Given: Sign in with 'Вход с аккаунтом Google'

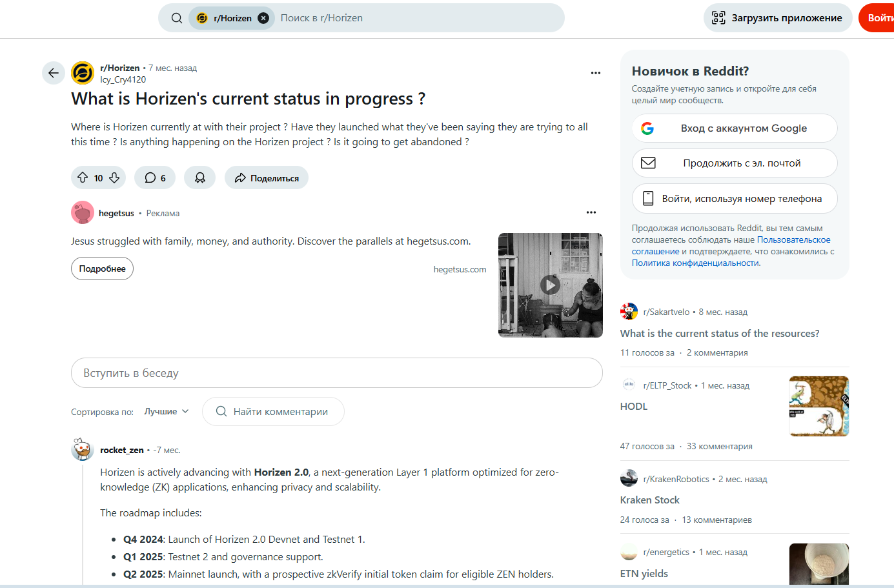Looking at the screenshot, I should pos(735,128).
